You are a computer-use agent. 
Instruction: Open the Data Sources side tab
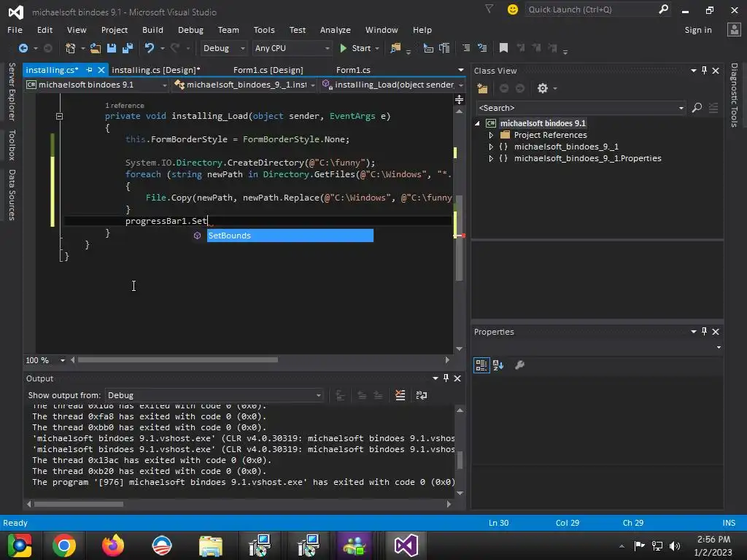click(12, 195)
